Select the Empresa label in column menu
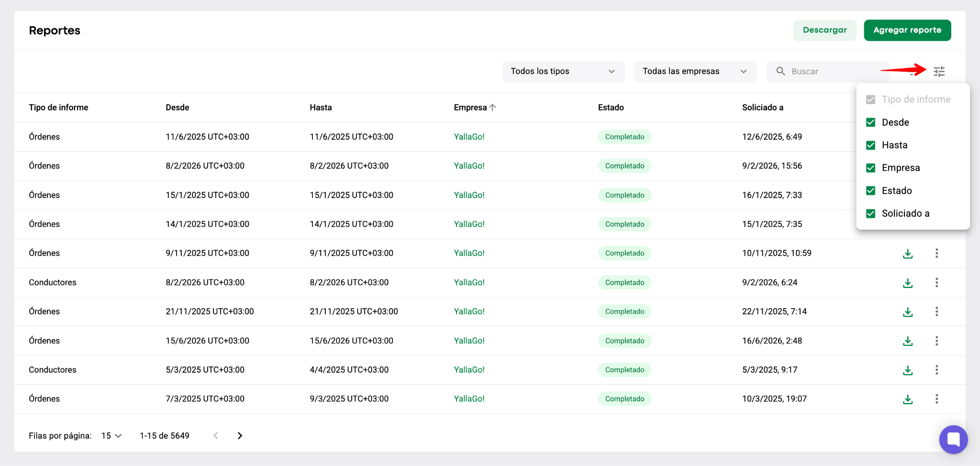 tap(901, 168)
